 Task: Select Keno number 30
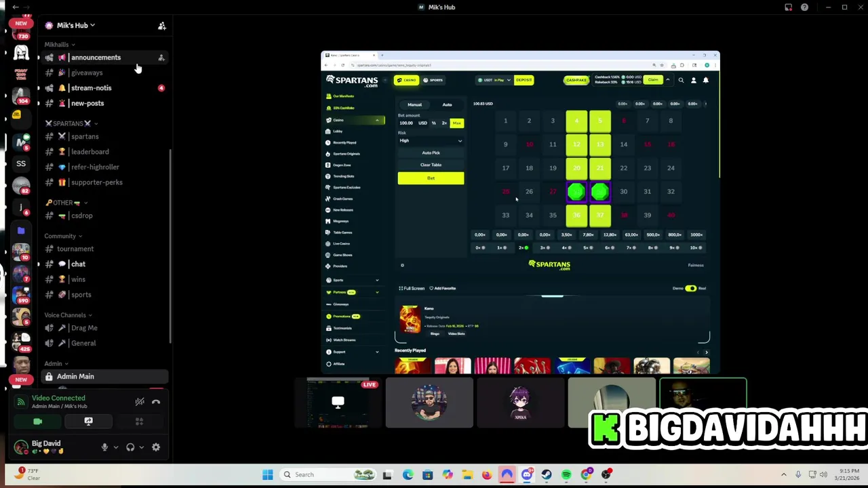623,192
